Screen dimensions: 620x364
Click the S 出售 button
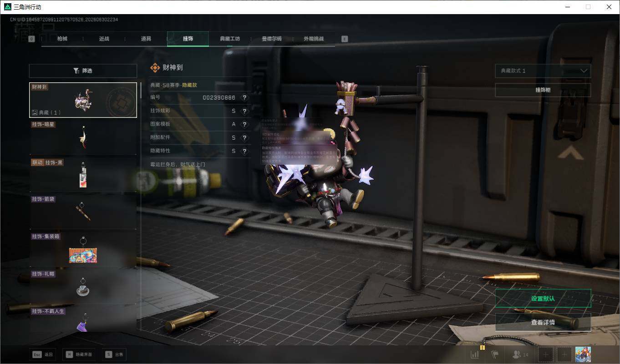[114, 354]
